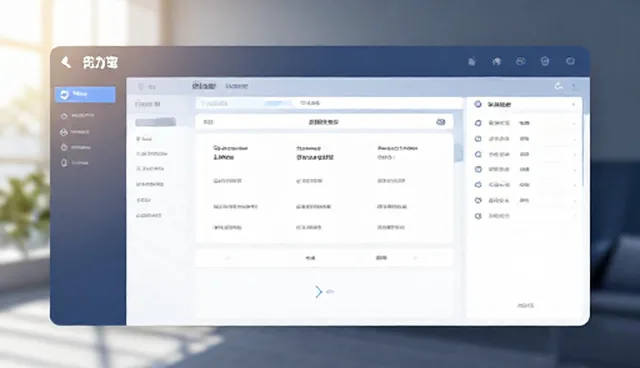Collapse the right panel using its header chevron
This screenshot has height=368, width=640.
point(573,104)
